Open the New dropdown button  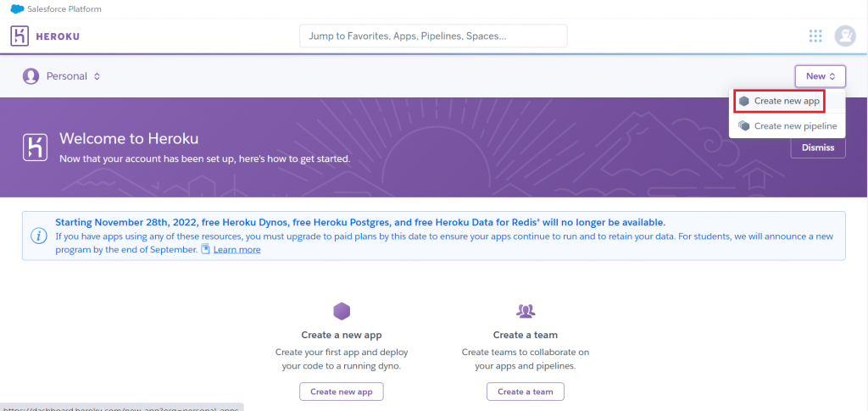[x=820, y=76]
